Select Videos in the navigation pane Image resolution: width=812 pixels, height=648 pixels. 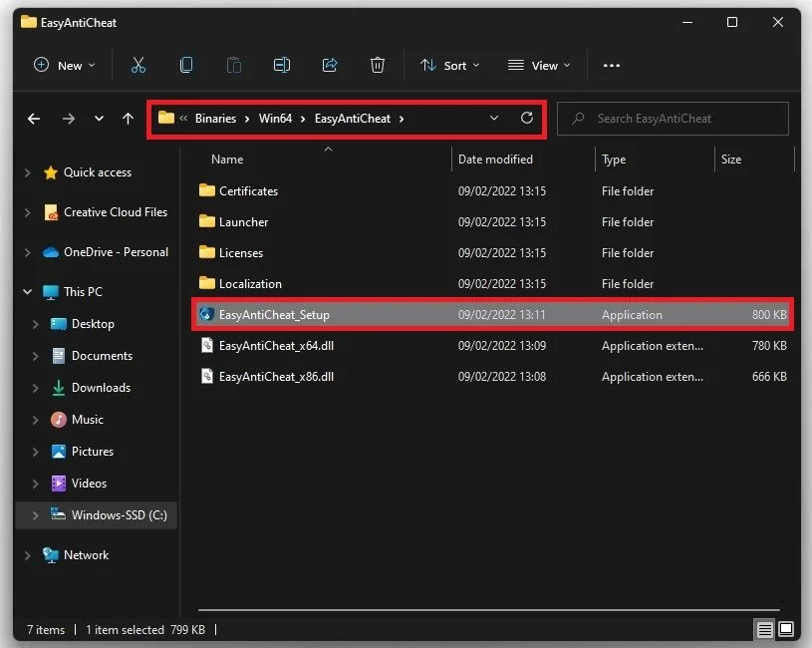[89, 484]
